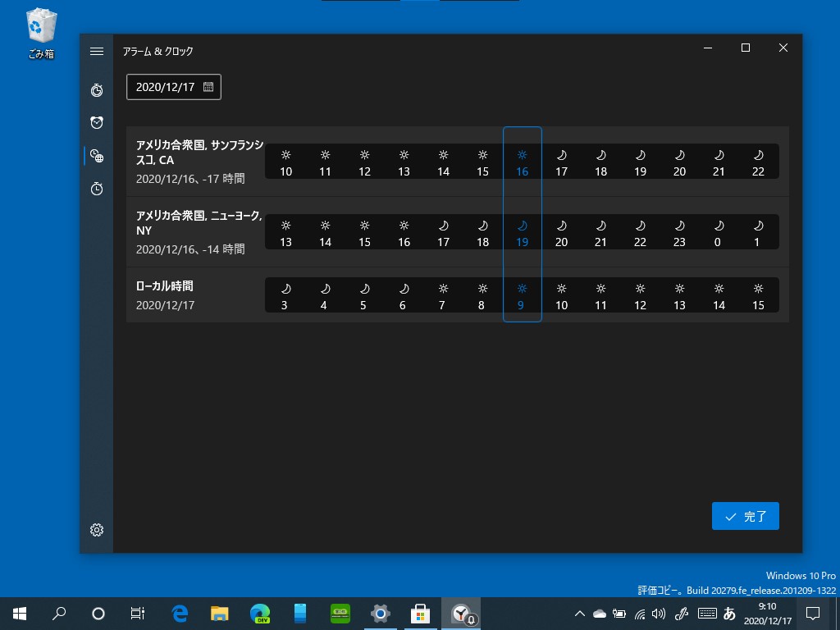Switch to the Timer tab in sidebar
This screenshot has width=840, height=630.
97,90
